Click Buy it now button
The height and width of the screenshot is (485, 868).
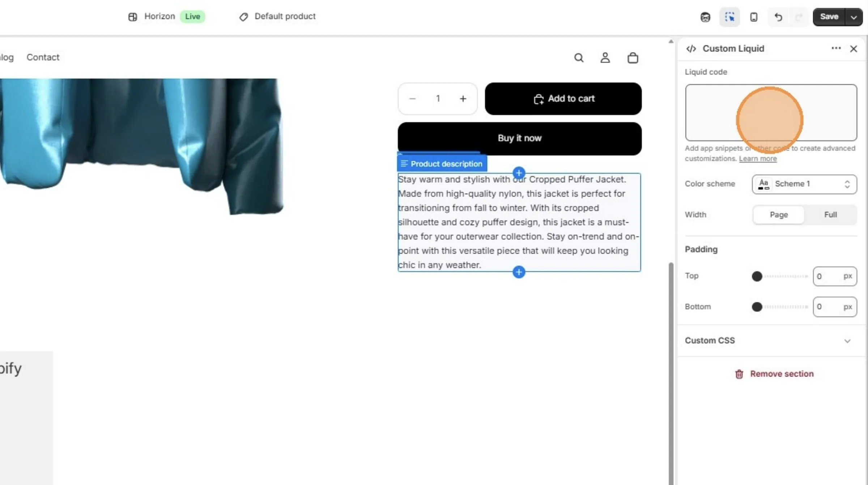[x=519, y=138]
